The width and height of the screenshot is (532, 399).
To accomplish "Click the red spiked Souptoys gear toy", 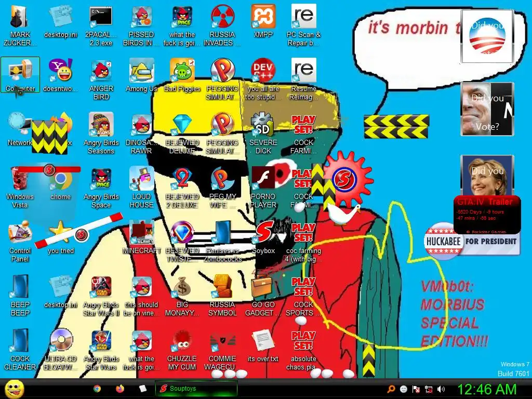I will [x=346, y=179].
